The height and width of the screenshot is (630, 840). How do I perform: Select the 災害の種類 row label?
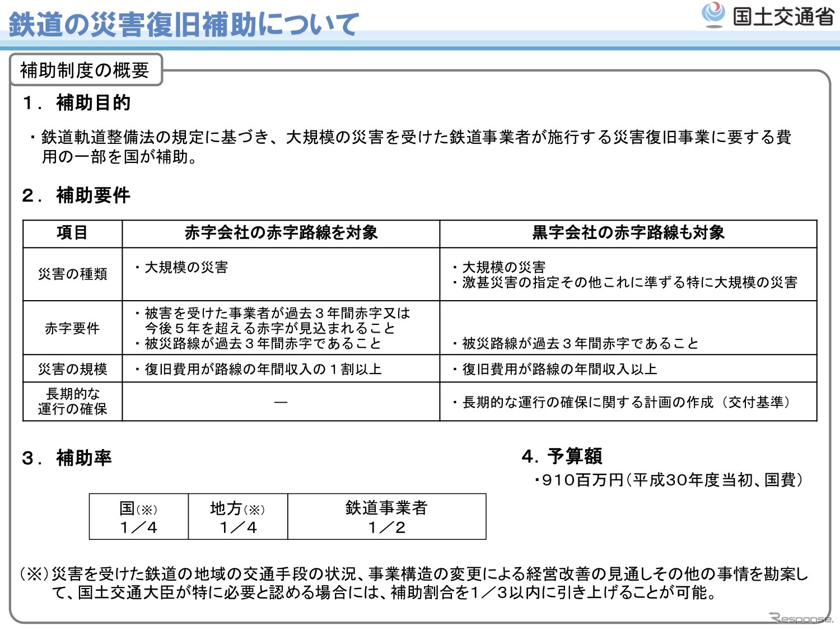coord(72,274)
